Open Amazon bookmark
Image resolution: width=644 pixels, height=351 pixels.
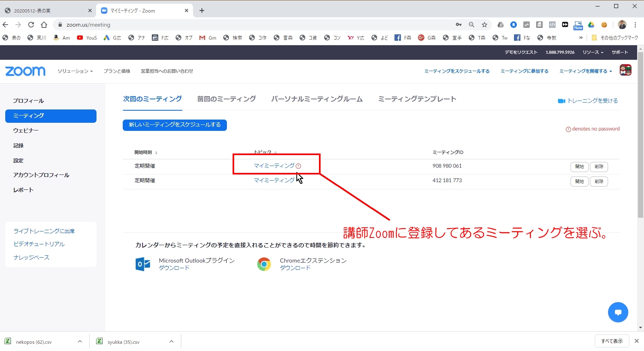pos(62,38)
